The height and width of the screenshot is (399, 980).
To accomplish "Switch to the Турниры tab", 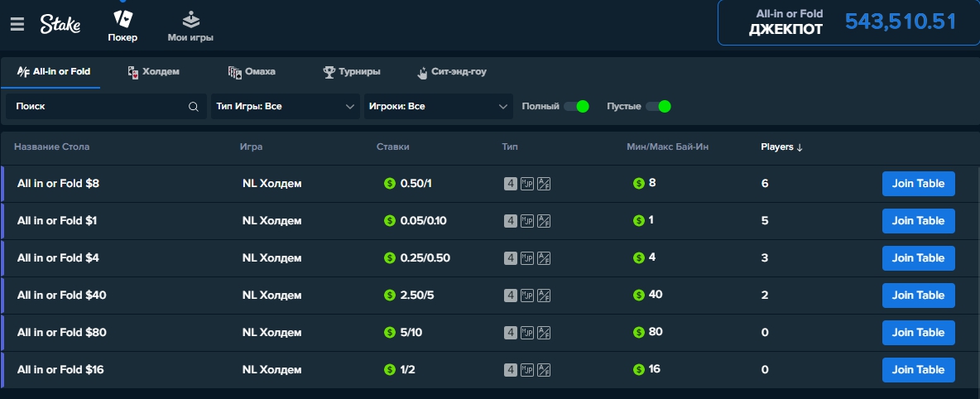I will (352, 72).
